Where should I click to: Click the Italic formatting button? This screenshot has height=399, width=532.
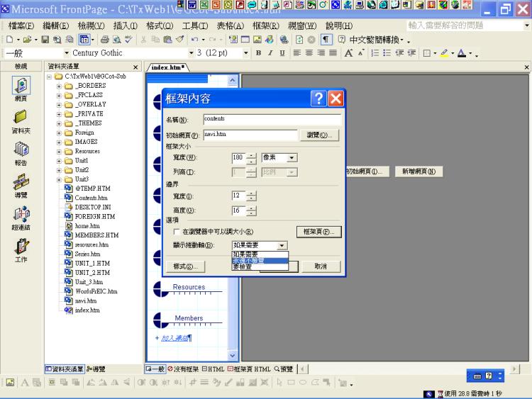point(270,53)
